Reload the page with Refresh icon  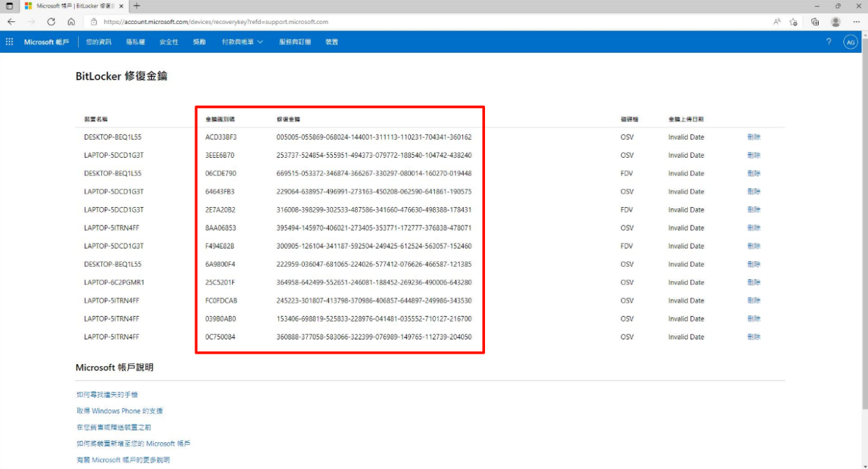tap(51, 22)
